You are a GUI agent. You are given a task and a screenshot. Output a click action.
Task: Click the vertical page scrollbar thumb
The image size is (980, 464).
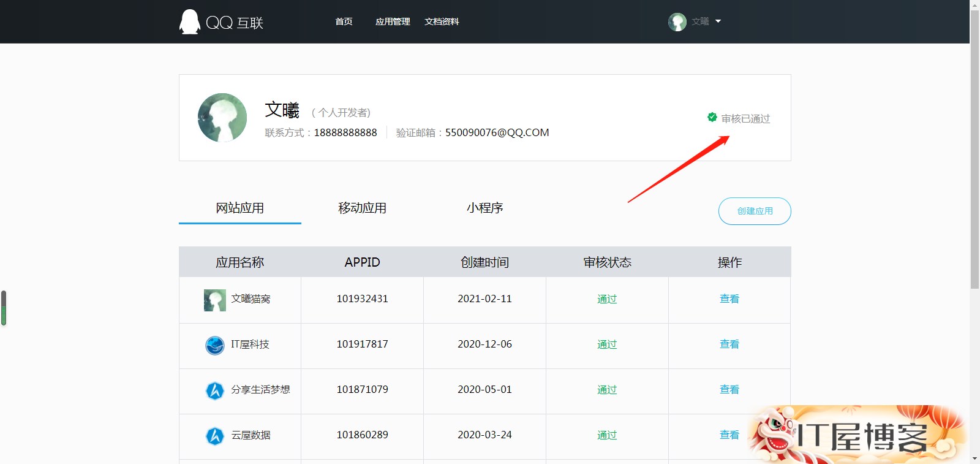click(974, 148)
